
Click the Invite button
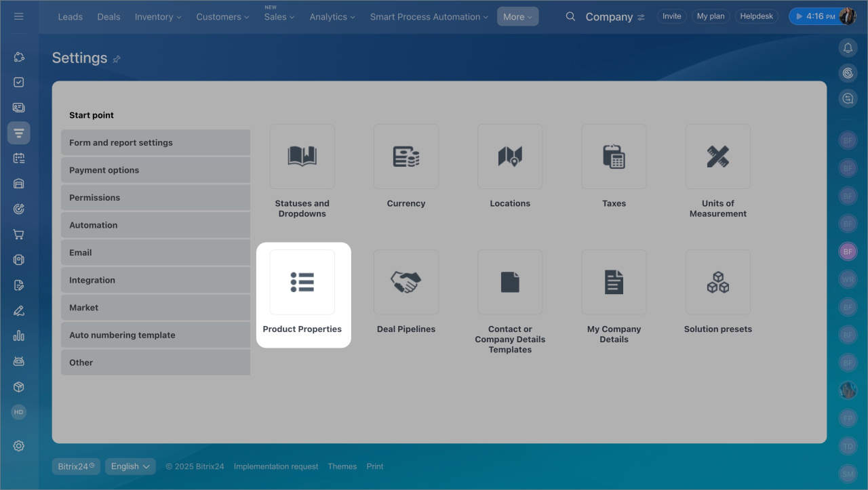(x=671, y=16)
